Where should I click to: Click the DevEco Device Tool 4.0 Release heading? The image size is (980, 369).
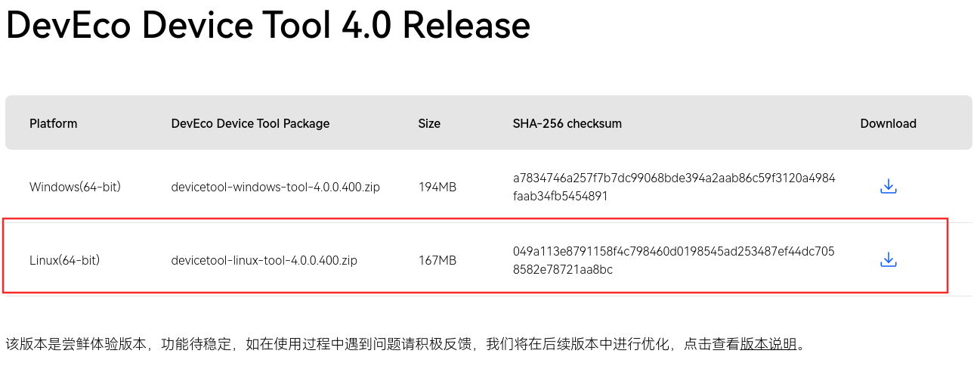pyautogui.click(x=268, y=26)
